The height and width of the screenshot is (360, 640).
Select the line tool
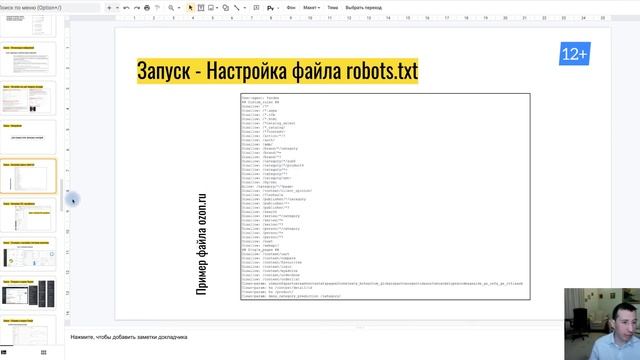[237, 8]
